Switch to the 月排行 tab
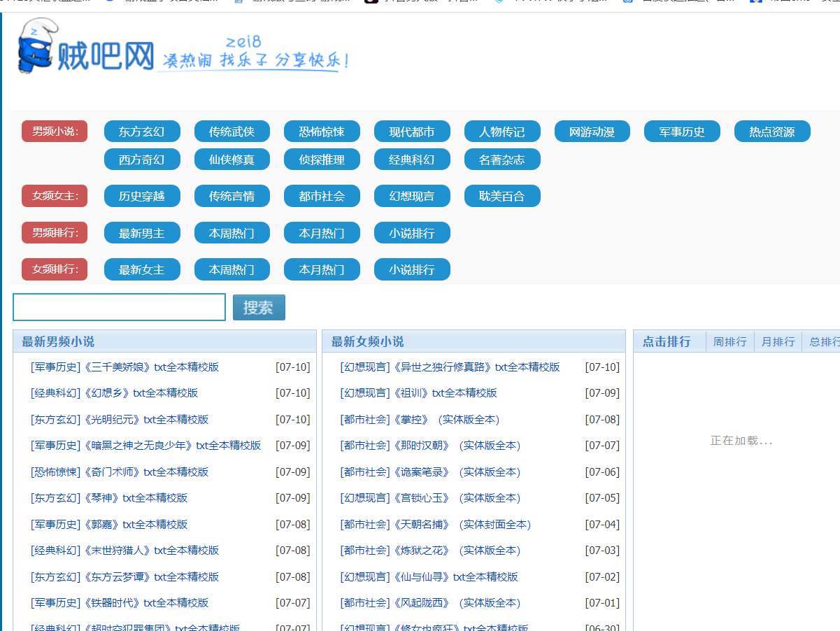The width and height of the screenshot is (840, 631). [778, 341]
